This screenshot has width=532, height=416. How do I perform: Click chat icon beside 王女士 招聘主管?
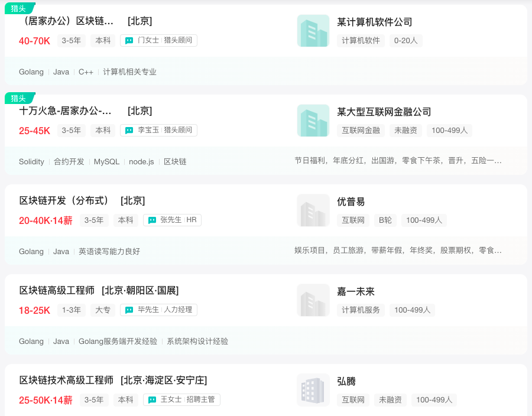coord(153,400)
